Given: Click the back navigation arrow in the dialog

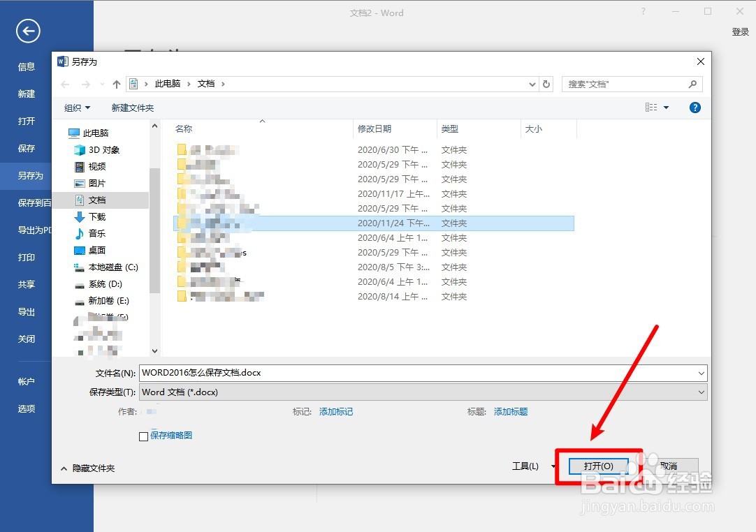Looking at the screenshot, I should (x=65, y=84).
